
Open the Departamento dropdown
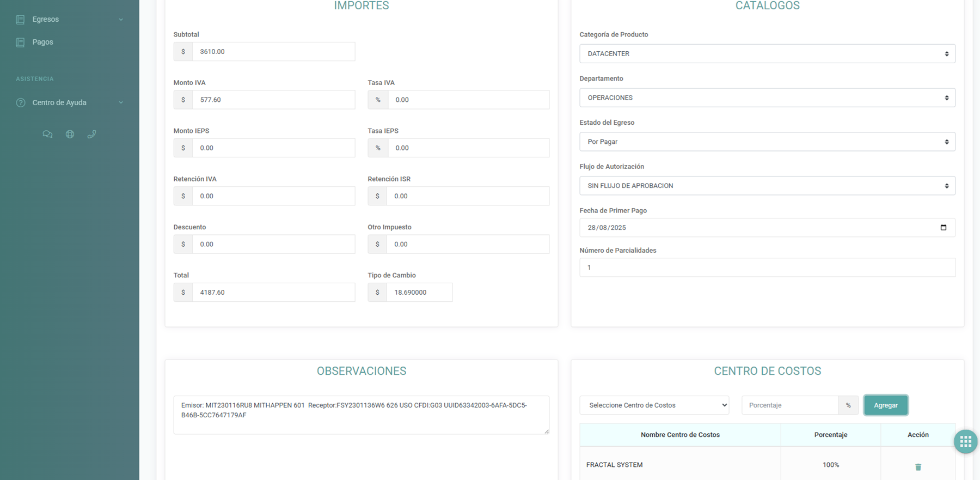[x=767, y=98]
